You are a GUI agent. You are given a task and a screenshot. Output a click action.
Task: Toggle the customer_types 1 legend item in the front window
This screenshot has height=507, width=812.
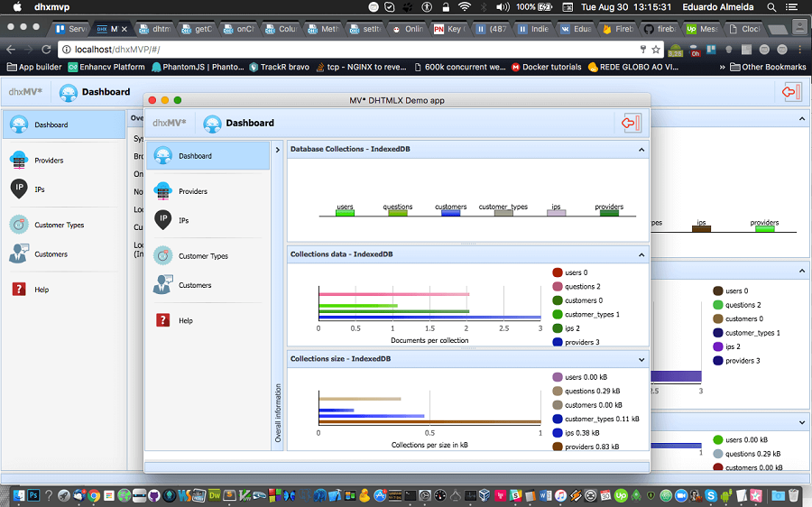click(x=586, y=314)
